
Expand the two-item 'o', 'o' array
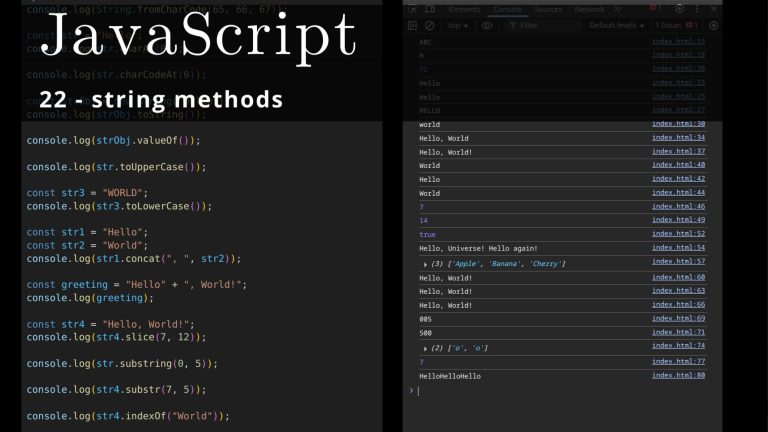click(x=425, y=349)
